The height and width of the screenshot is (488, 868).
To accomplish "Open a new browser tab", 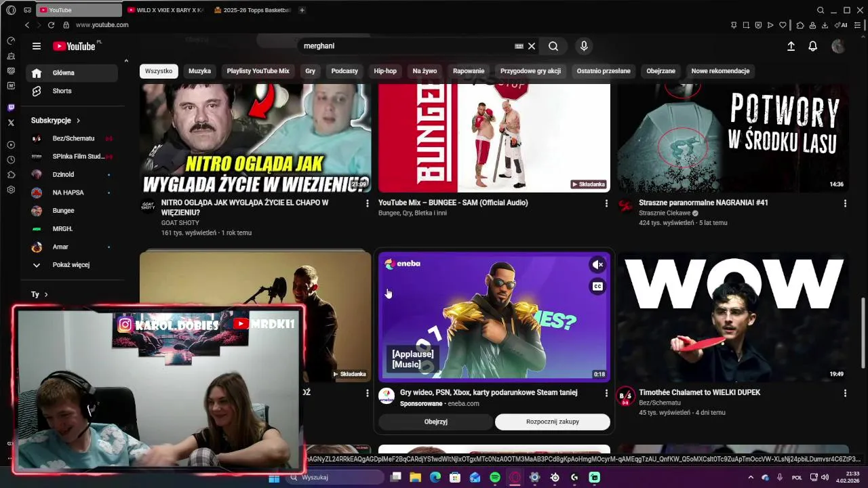I will [302, 10].
